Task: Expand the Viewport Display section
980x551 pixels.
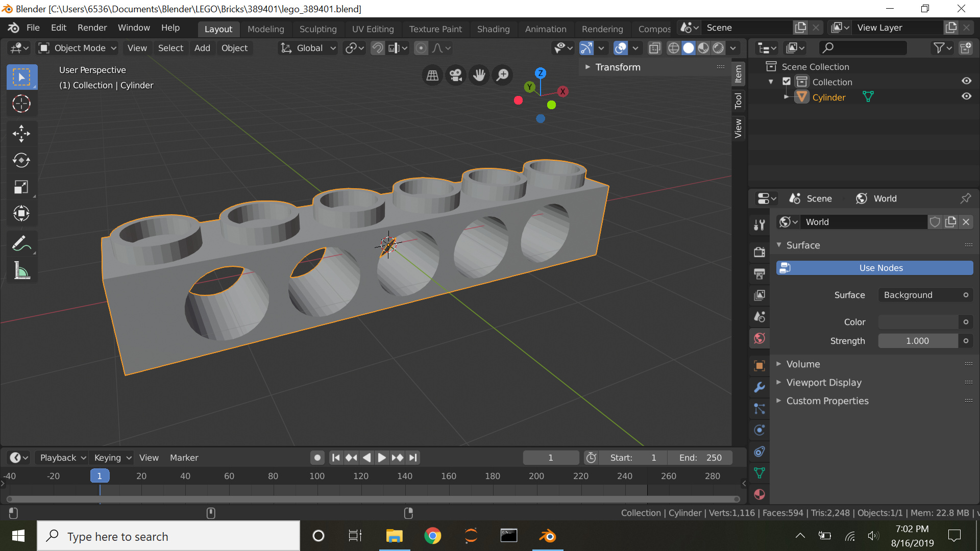Action: [x=824, y=382]
